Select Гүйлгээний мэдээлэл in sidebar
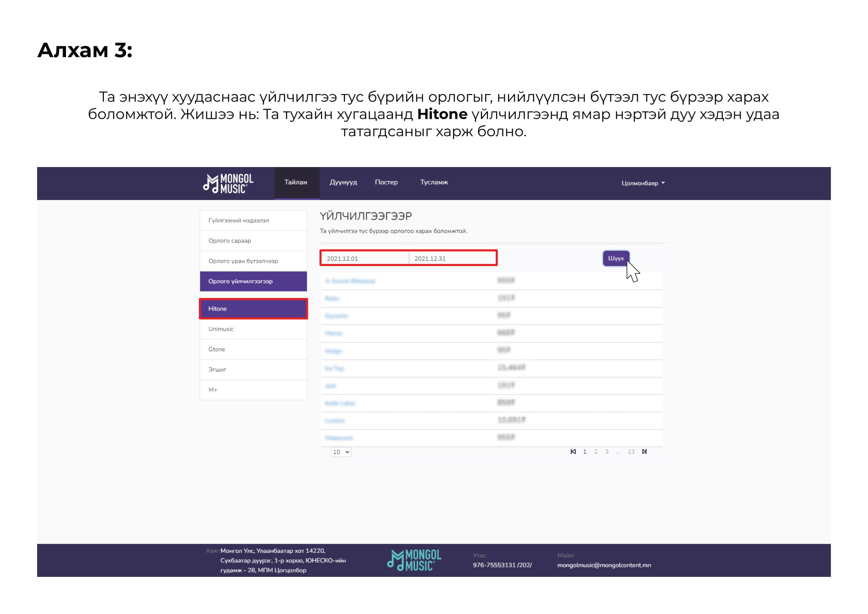The image size is (868, 614). [253, 221]
